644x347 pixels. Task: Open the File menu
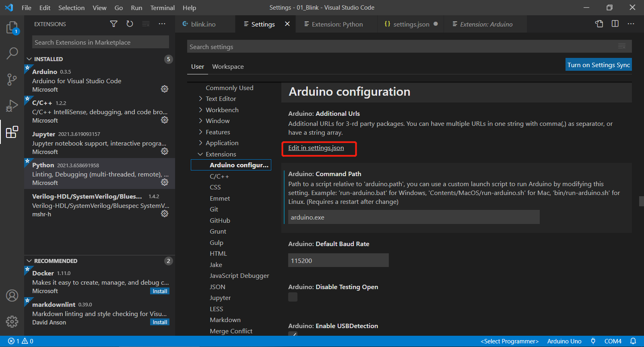point(27,8)
